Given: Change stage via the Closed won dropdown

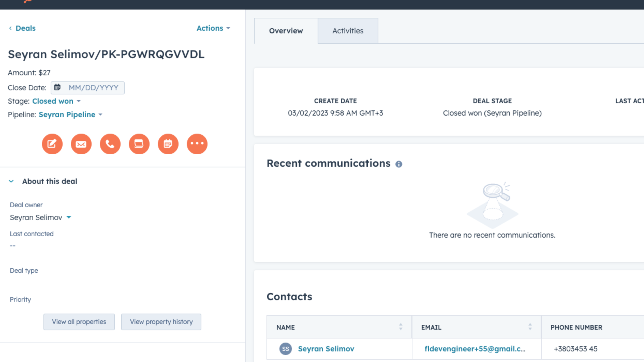Looking at the screenshot, I should tap(56, 101).
